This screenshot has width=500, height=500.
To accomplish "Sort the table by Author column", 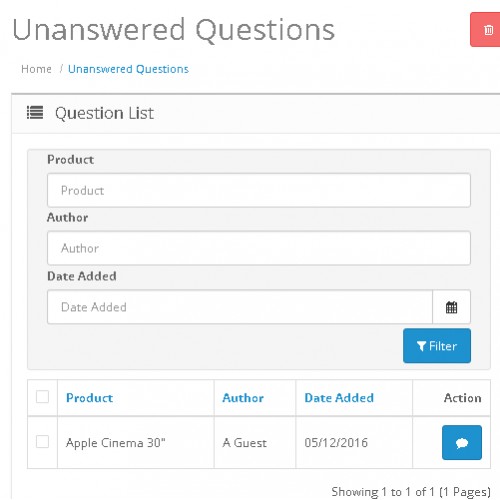I will (x=243, y=398).
